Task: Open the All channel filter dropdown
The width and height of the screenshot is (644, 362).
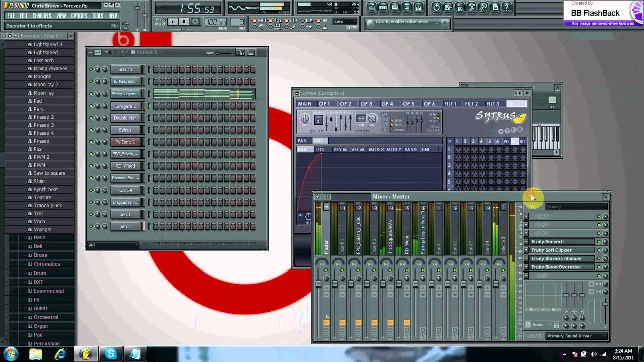Action: click(x=113, y=245)
